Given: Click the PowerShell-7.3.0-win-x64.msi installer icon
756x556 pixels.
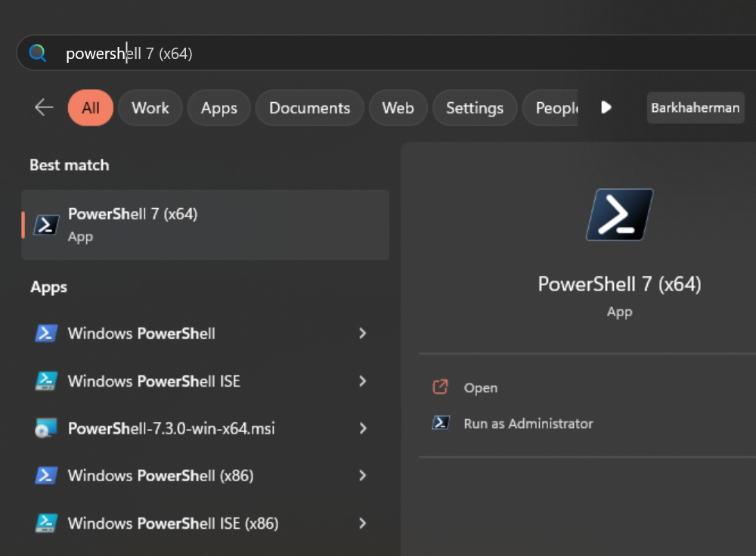Looking at the screenshot, I should click(x=46, y=428).
